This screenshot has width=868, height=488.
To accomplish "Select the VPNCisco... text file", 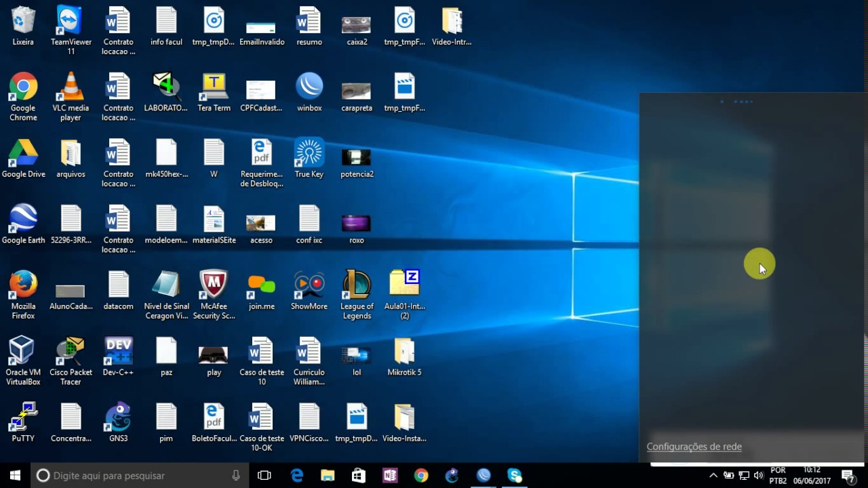I will (309, 423).
